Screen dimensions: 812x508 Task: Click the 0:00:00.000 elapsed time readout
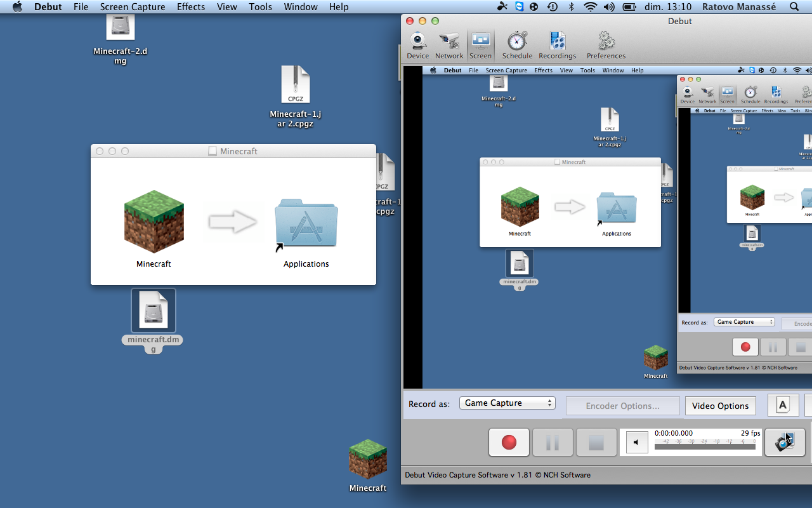click(674, 433)
